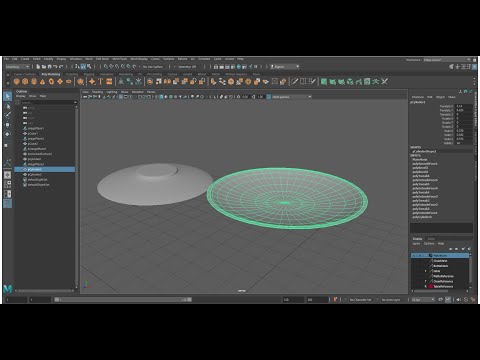Activate the Rotate tool in toolbox
Viewport: 480px width, 360px height.
[x=7, y=134]
